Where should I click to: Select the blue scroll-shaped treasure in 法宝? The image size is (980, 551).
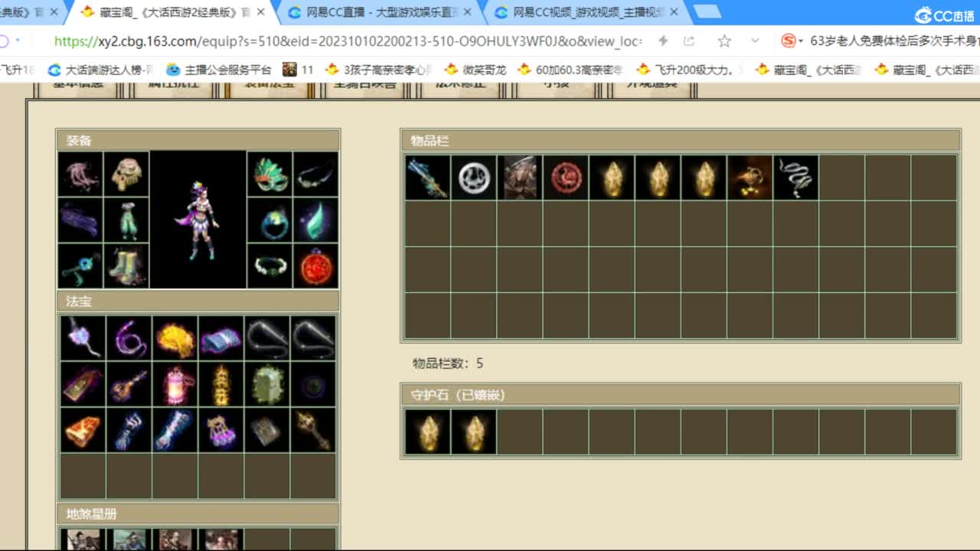pos(220,337)
